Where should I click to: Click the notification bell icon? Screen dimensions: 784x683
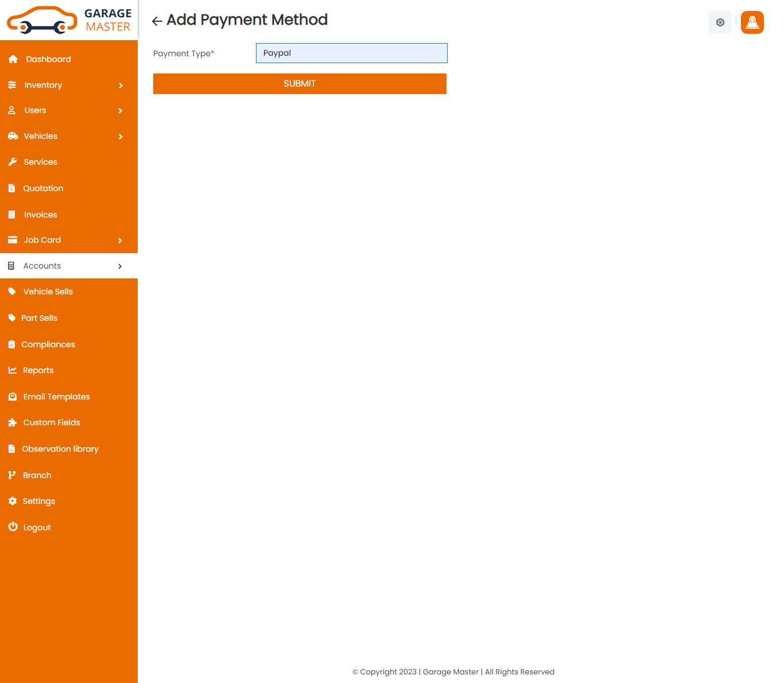pos(752,22)
